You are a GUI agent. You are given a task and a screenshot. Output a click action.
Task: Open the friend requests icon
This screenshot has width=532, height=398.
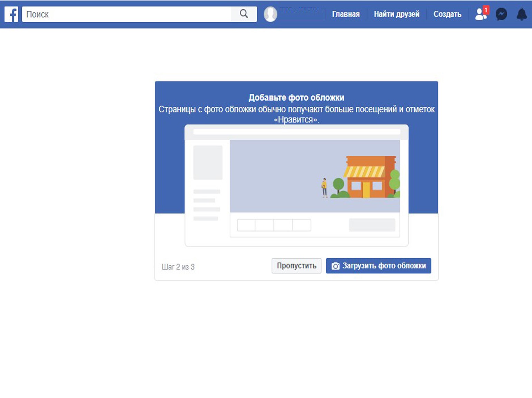480,15
